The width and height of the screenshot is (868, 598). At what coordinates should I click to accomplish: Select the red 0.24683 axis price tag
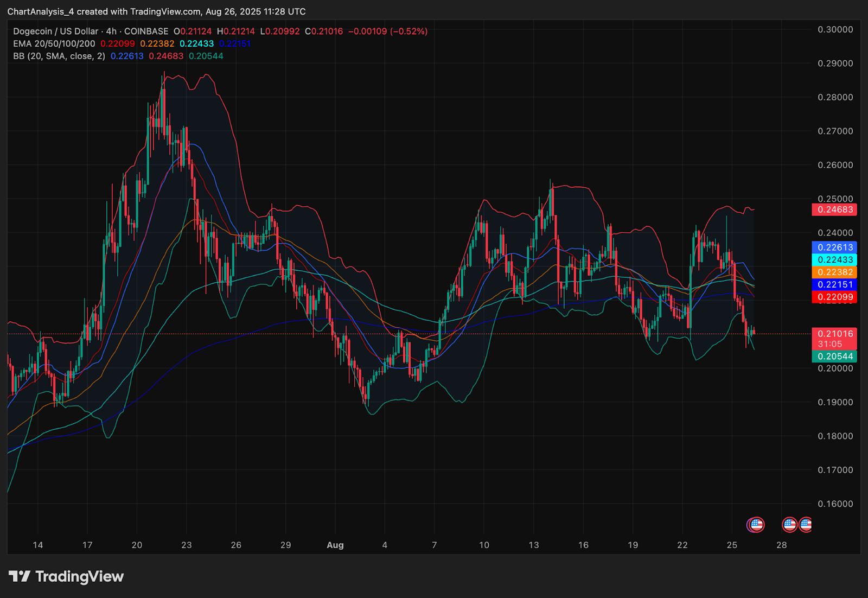pyautogui.click(x=834, y=209)
